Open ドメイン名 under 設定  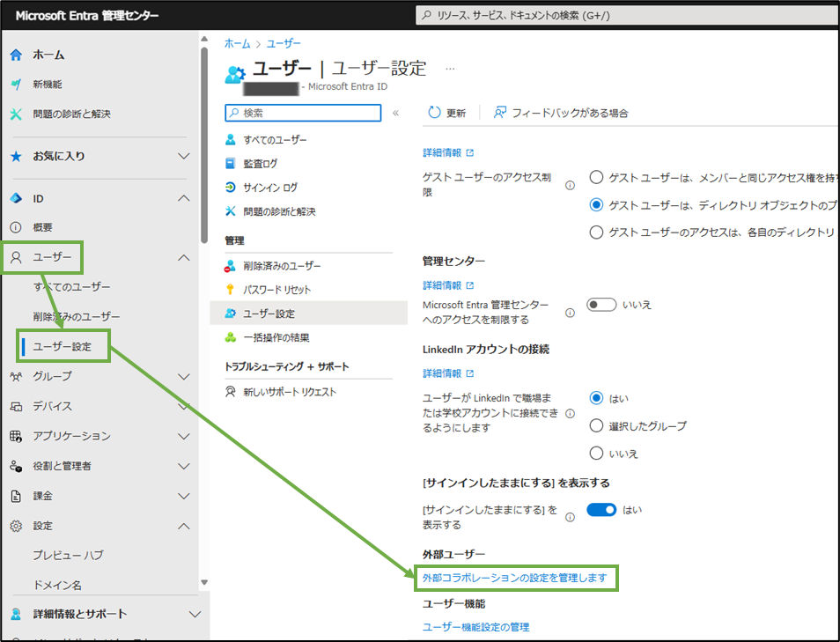tap(57, 585)
